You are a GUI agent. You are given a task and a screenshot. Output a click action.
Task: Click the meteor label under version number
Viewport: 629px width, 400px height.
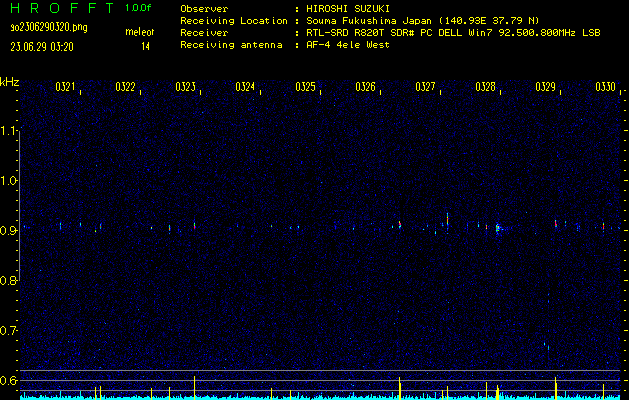[x=139, y=33]
